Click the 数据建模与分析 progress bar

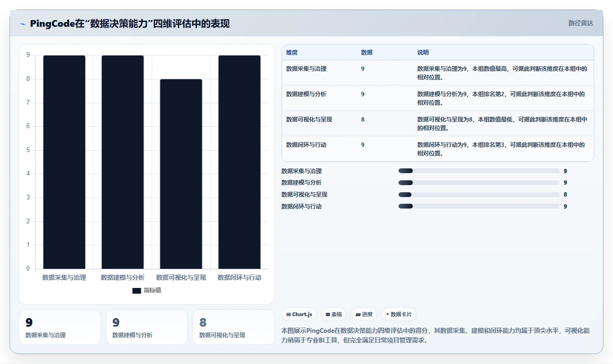coord(479,183)
